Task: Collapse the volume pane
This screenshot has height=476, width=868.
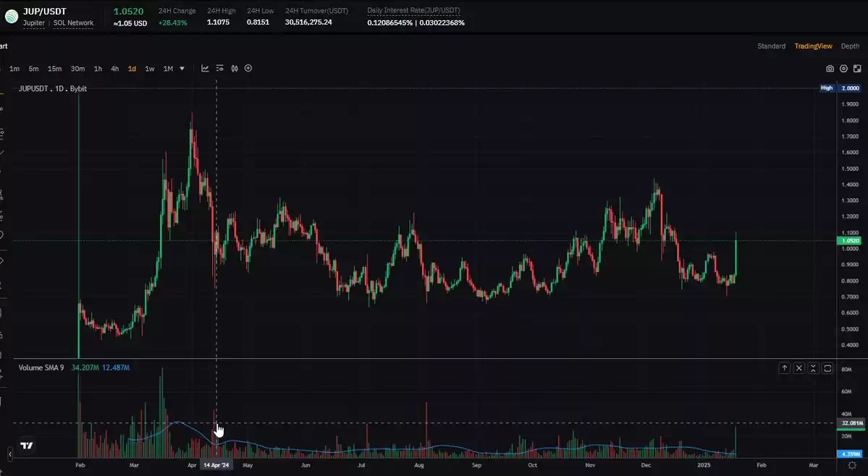Action: [x=813, y=368]
